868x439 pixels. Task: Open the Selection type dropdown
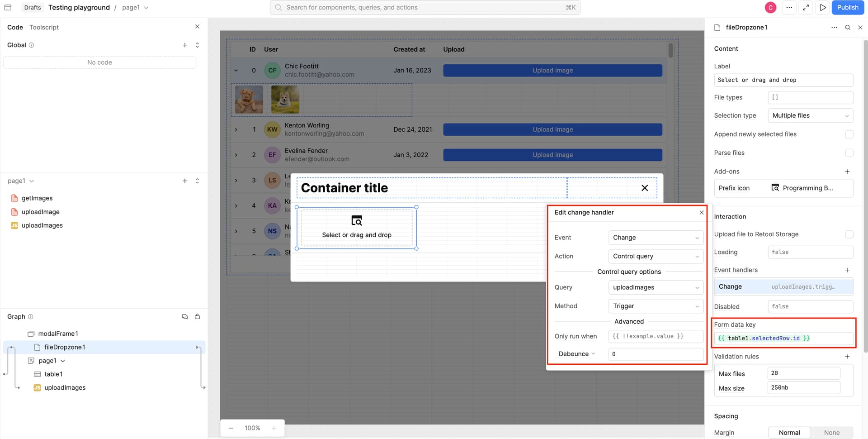[x=810, y=116]
